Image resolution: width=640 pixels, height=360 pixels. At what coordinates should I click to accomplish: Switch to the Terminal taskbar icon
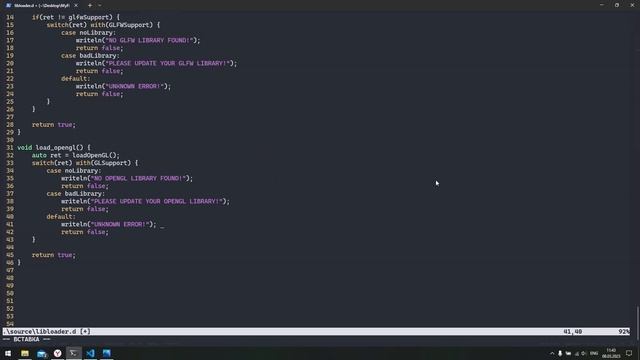pyautogui.click(x=74, y=353)
